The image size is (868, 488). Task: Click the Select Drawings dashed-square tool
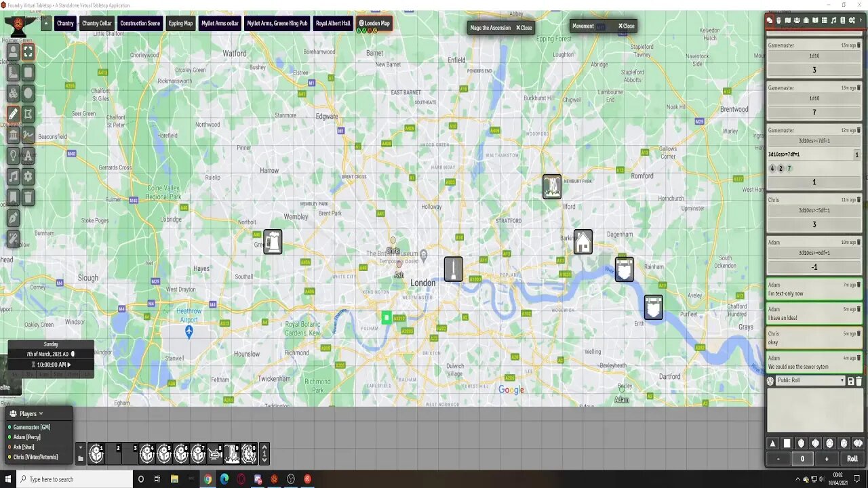coord(28,51)
